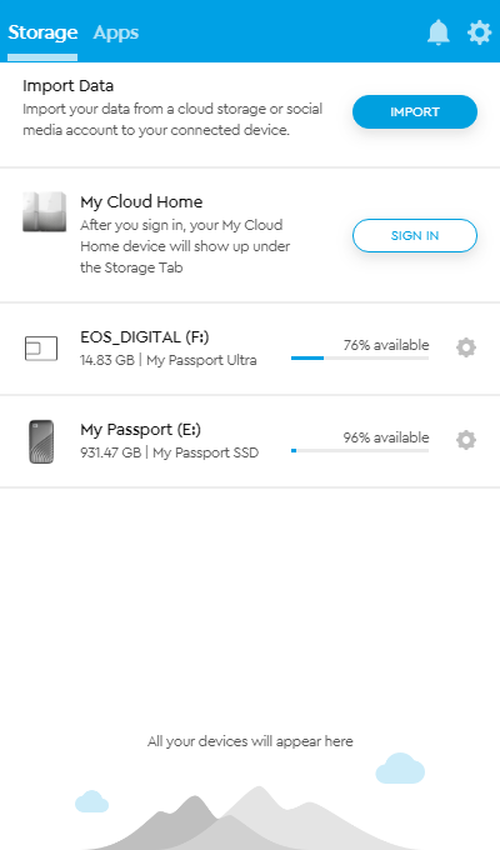Select the EOS_DIGITAL (F:) drive name
500x850 pixels.
coord(145,337)
